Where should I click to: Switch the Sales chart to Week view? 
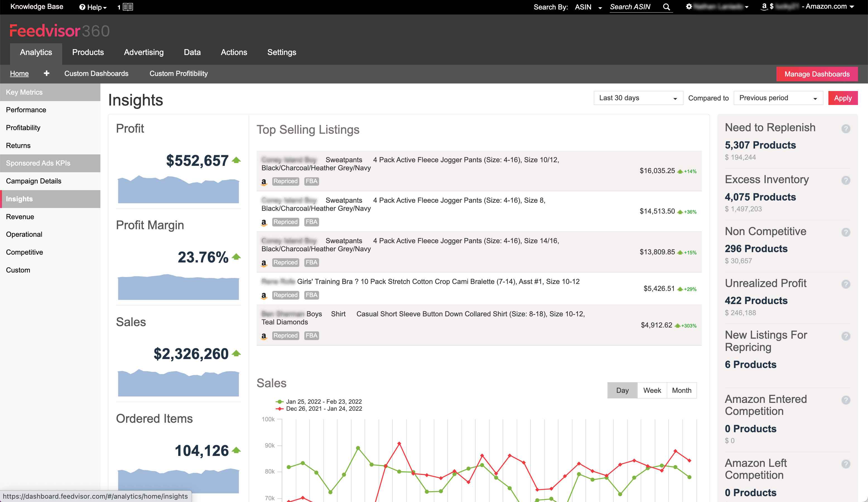coord(652,390)
